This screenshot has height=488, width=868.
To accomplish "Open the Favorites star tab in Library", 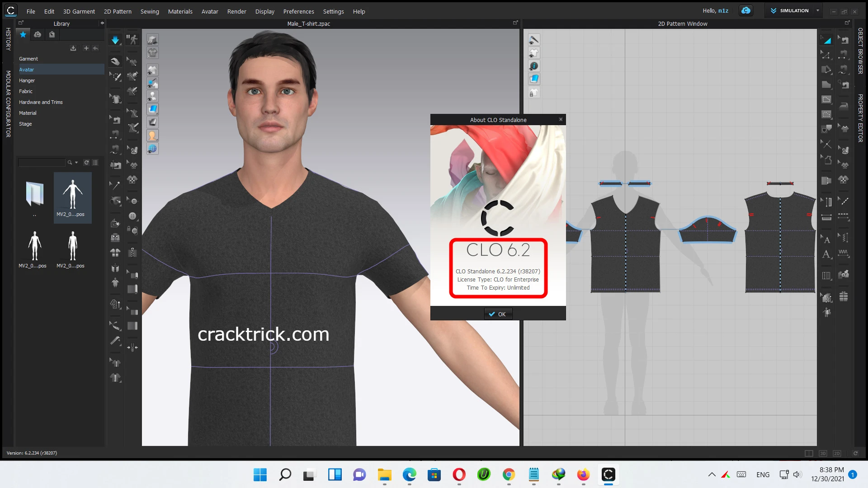I will coord(23,34).
